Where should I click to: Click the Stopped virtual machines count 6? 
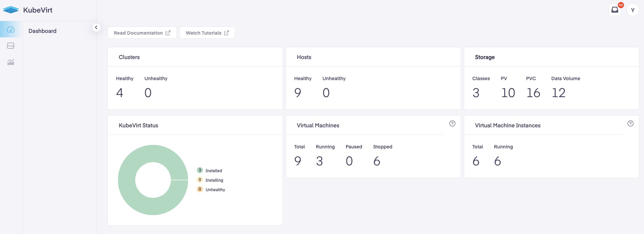coord(377,161)
